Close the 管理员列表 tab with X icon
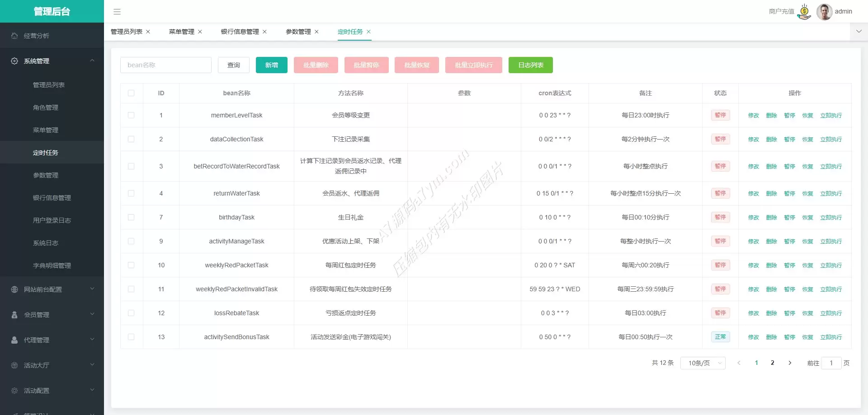Screen dimensions: 868x415 (x=148, y=32)
